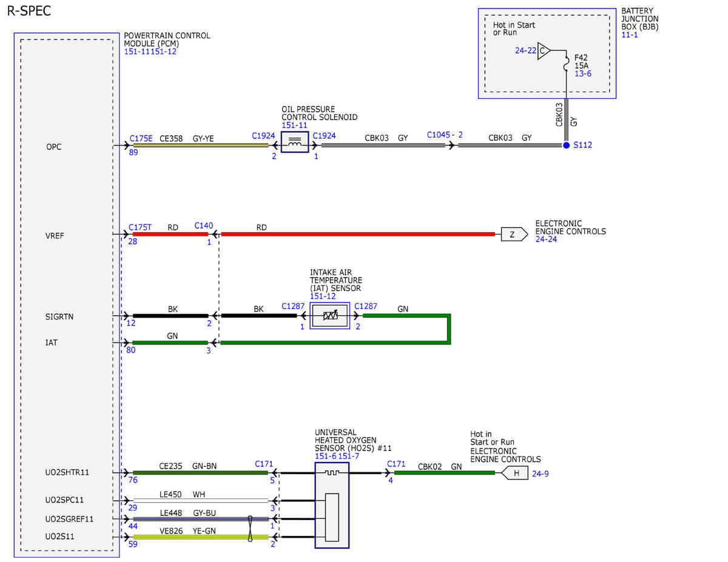Select the LE448 GY-BU wire label
The image size is (728, 562).
point(188,513)
